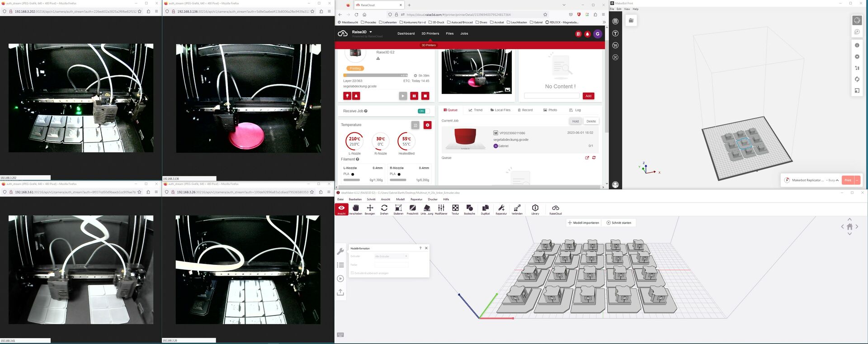This screenshot has height=344, width=868.
Task: Close the Modellinformation panel
Action: 426,248
